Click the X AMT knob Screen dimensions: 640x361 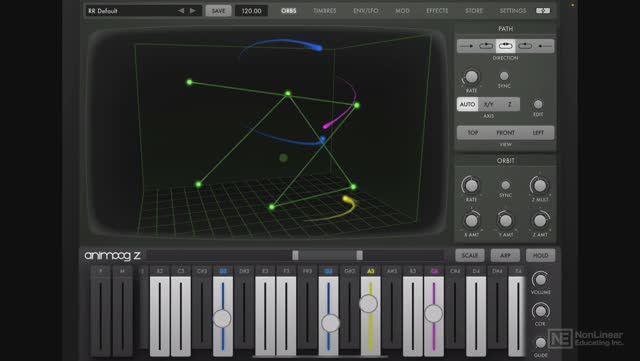471,221
